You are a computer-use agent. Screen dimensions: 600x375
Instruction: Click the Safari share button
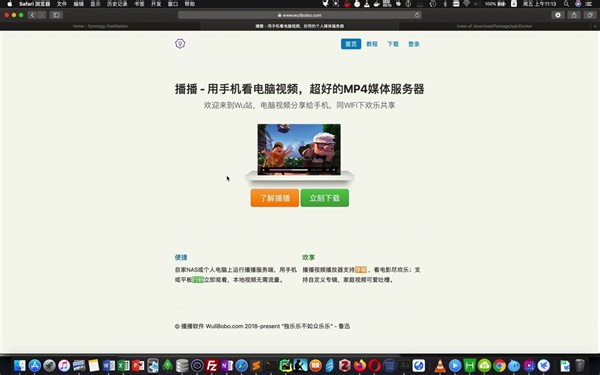point(574,15)
